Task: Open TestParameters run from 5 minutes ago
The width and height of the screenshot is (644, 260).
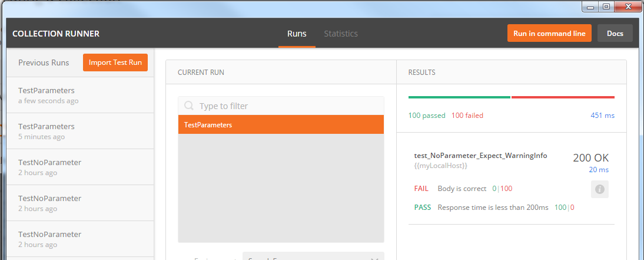Action: 81,131
